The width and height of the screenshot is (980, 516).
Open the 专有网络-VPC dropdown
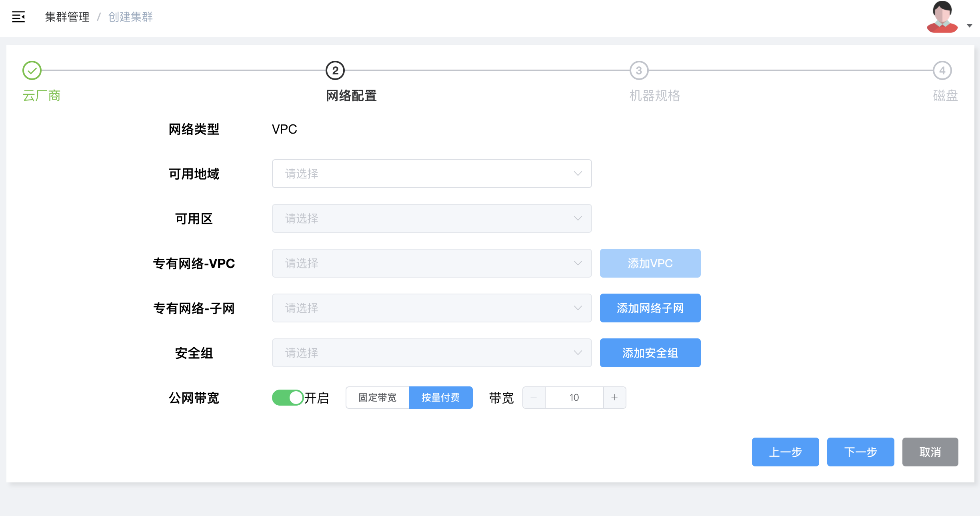pos(431,263)
